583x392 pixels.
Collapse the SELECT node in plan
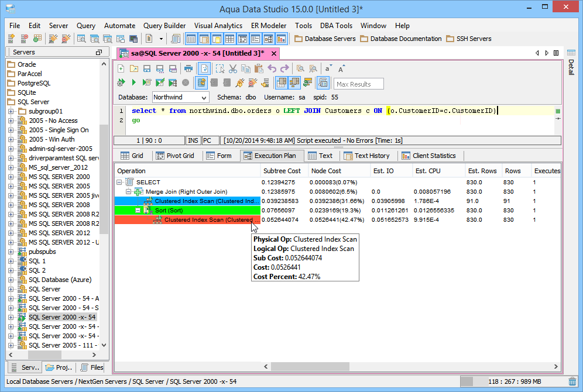pos(119,182)
